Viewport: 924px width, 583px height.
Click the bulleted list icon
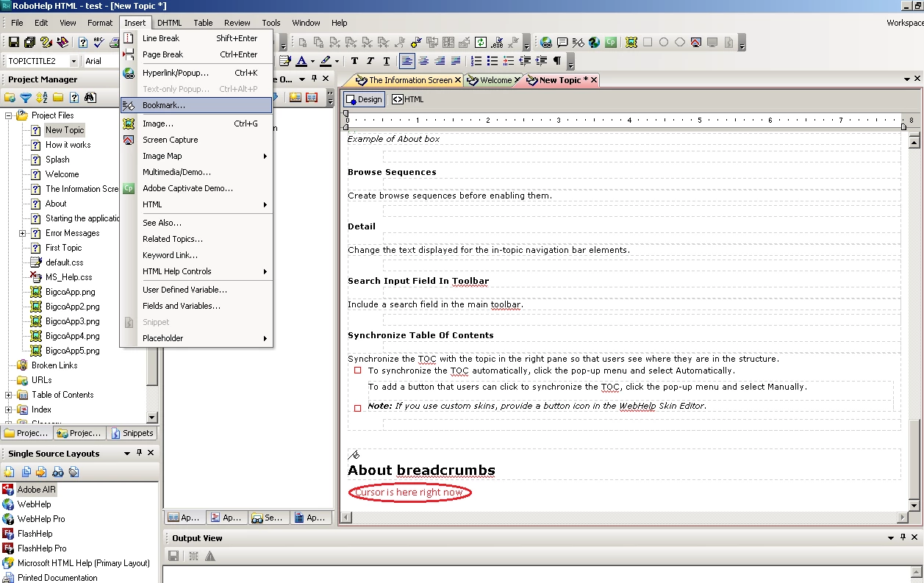click(493, 61)
